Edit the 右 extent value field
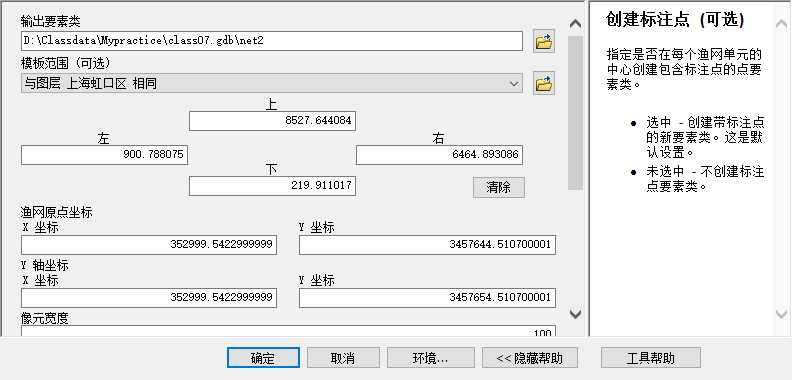The height and width of the screenshot is (380, 792). click(x=439, y=155)
